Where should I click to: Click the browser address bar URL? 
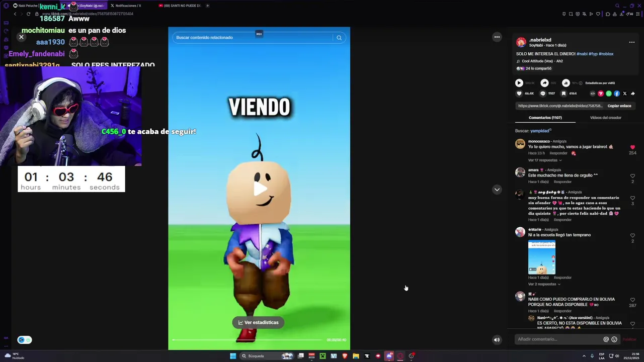click(x=88, y=14)
